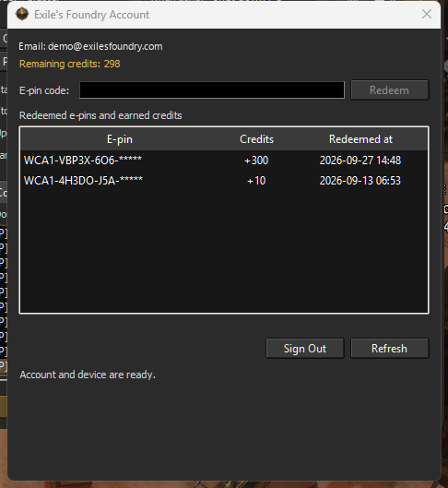Click the 2026-09-13 06:53 redeemed date
448x488 pixels.
360,181
